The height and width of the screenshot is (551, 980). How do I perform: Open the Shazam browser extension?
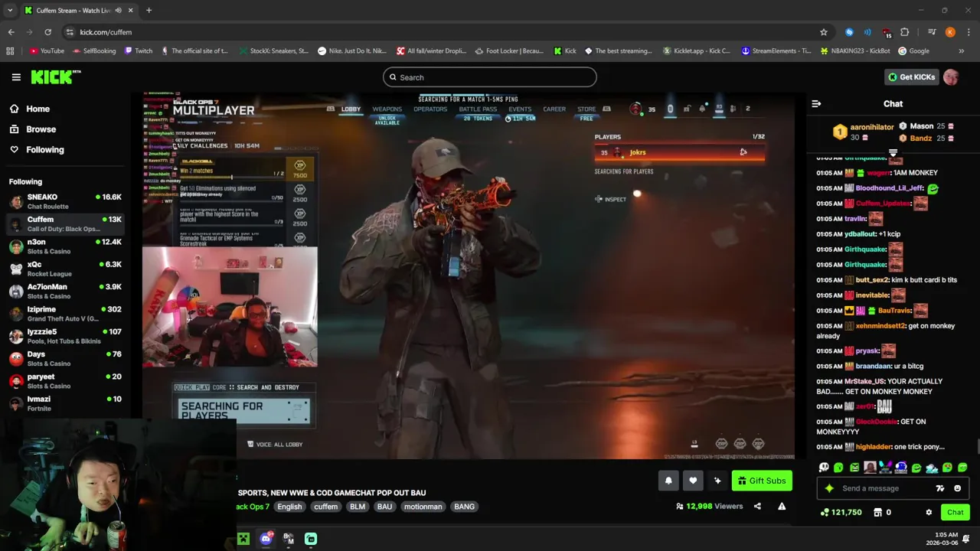[849, 32]
